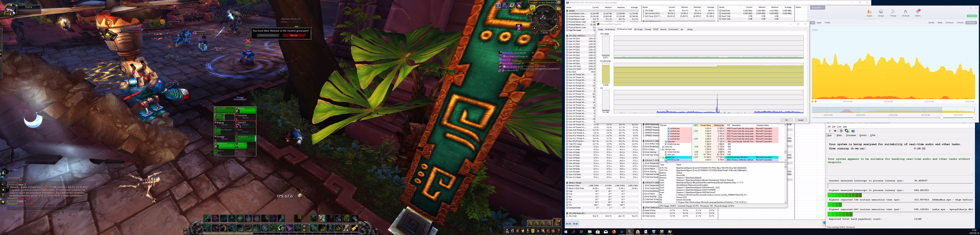Viewport: 980px width, 235px height.
Task: Toggle GlassWire Apps graph filter
Action: [x=819, y=23]
